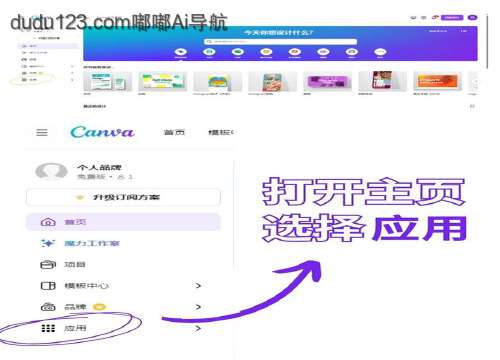Image resolution: width=500 pixels, height=360 pixels.
Task: Open 魔力工作室 via its sparkle icon
Action: tap(48, 243)
